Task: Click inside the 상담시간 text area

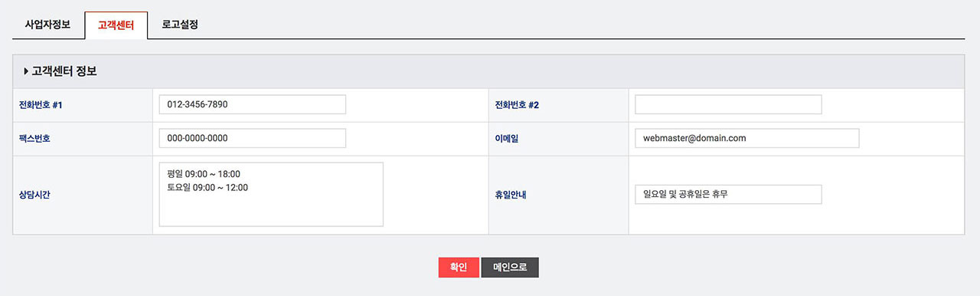Action: (271, 194)
